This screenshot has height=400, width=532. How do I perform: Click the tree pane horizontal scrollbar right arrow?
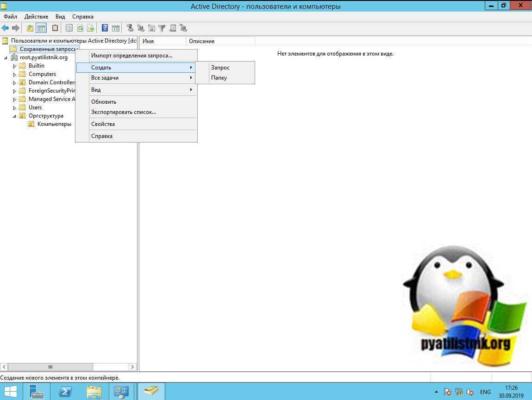132,367
